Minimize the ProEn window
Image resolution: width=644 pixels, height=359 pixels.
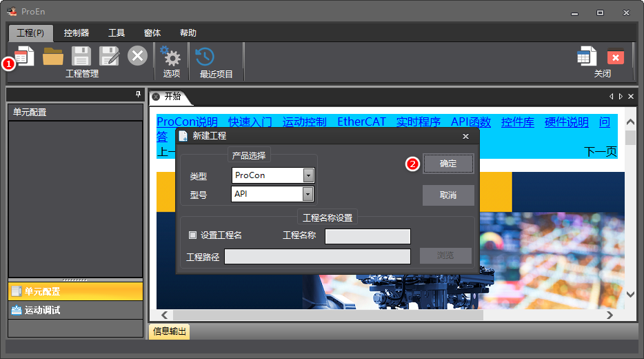tap(574, 13)
